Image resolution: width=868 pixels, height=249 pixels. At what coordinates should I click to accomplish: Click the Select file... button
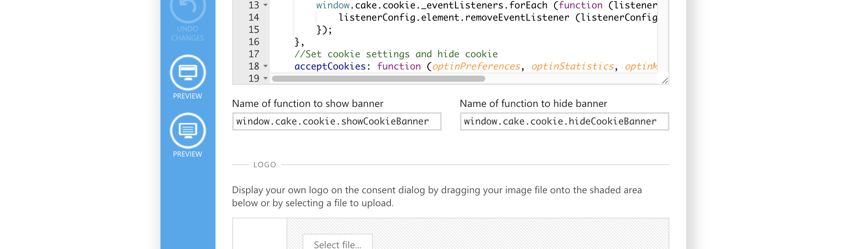(x=337, y=242)
